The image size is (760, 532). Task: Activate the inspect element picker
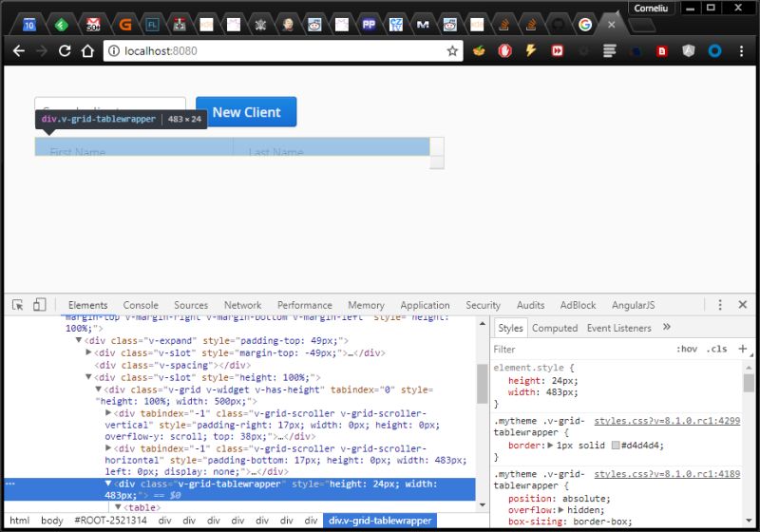(18, 305)
